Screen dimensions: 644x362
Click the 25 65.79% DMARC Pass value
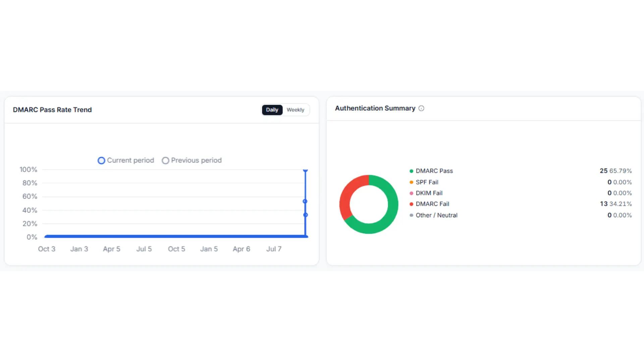pos(615,171)
